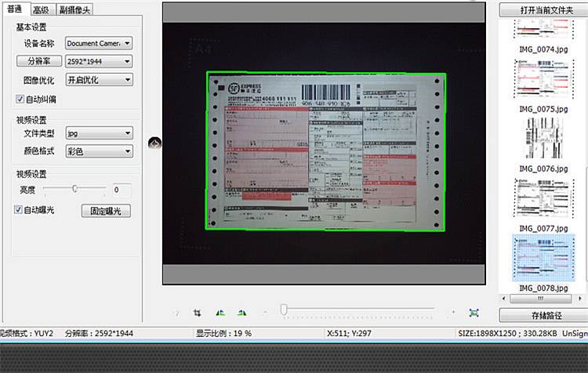The width and height of the screenshot is (588, 373).
Task: Click the thumbnail list left scroll arrow
Action: tap(504, 299)
